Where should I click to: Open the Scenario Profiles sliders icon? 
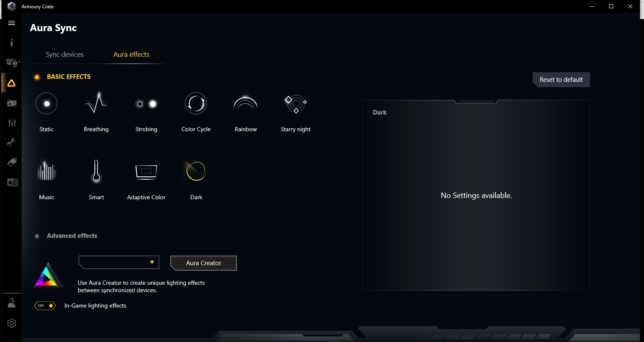point(12,122)
